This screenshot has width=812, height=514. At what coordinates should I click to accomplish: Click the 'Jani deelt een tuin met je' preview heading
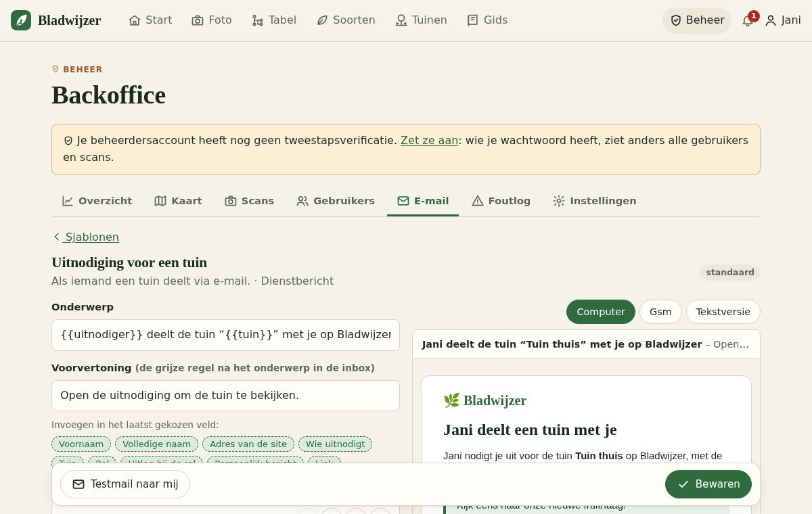[530, 430]
